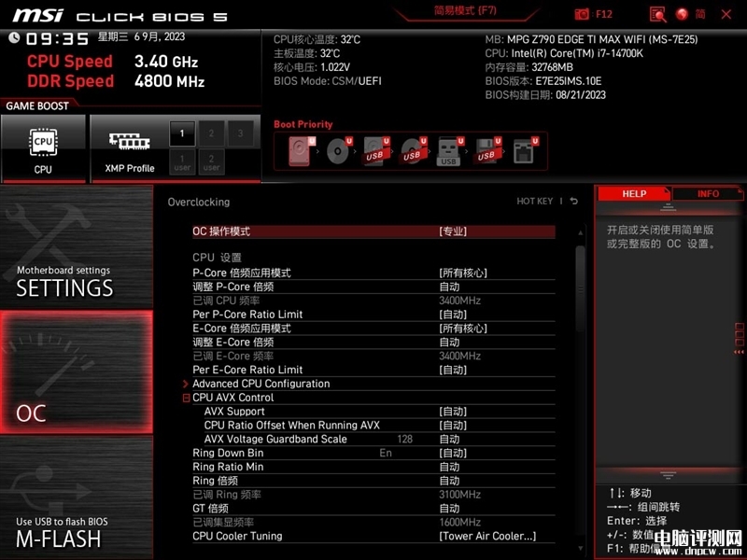The width and height of the screenshot is (747, 560).
Task: Expand Advanced CPU Configuration submenu
Action: click(373, 384)
